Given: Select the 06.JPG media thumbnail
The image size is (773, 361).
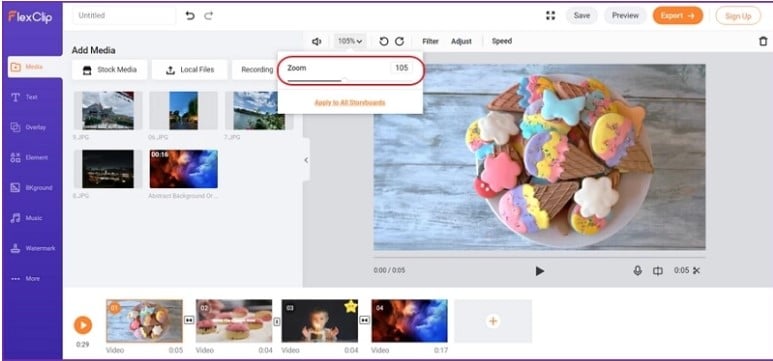Looking at the screenshot, I should [x=183, y=110].
